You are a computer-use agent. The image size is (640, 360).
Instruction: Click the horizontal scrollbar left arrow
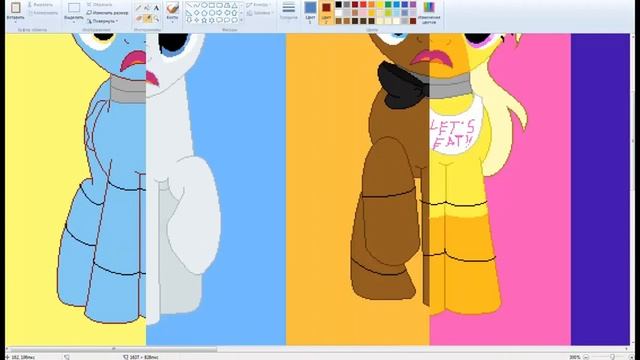pos(7,349)
